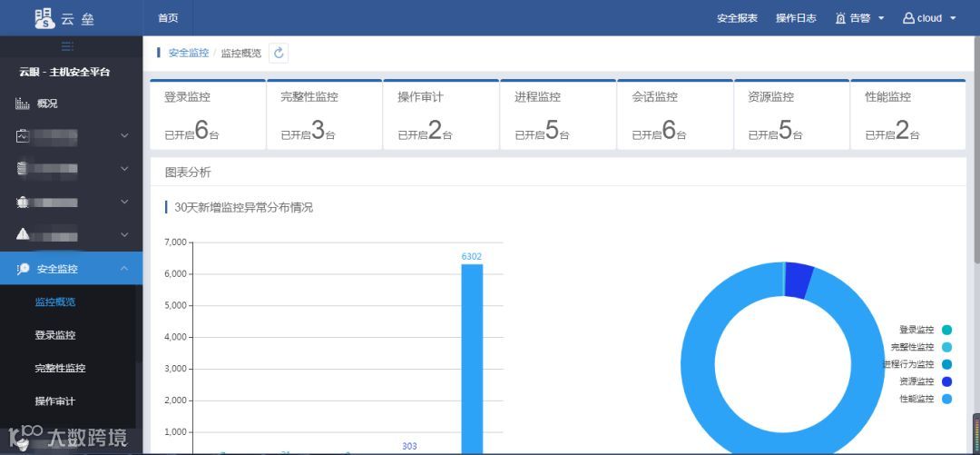The width and height of the screenshot is (980, 455).
Task: Select 完整性监控 in the sidebar submenu
Action: coord(60,369)
